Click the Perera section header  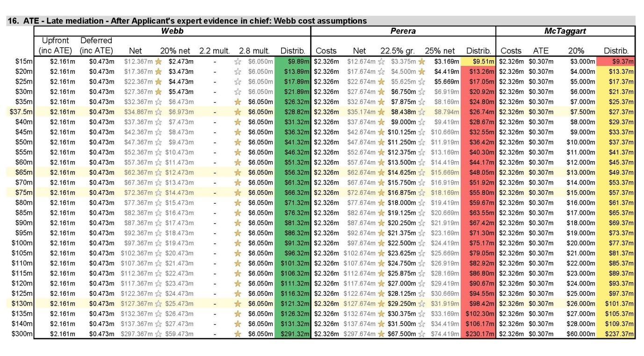pyautogui.click(x=403, y=31)
